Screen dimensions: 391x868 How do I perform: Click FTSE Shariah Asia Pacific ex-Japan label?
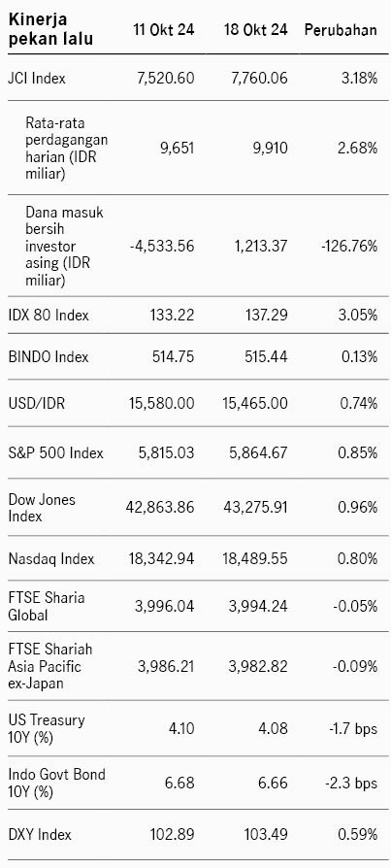click(49, 666)
